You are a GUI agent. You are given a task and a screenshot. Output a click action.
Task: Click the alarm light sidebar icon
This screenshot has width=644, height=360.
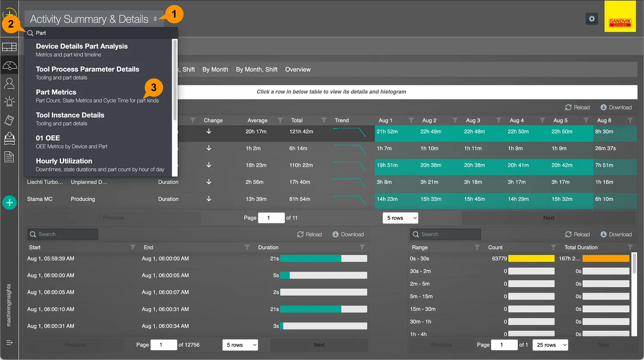click(9, 102)
